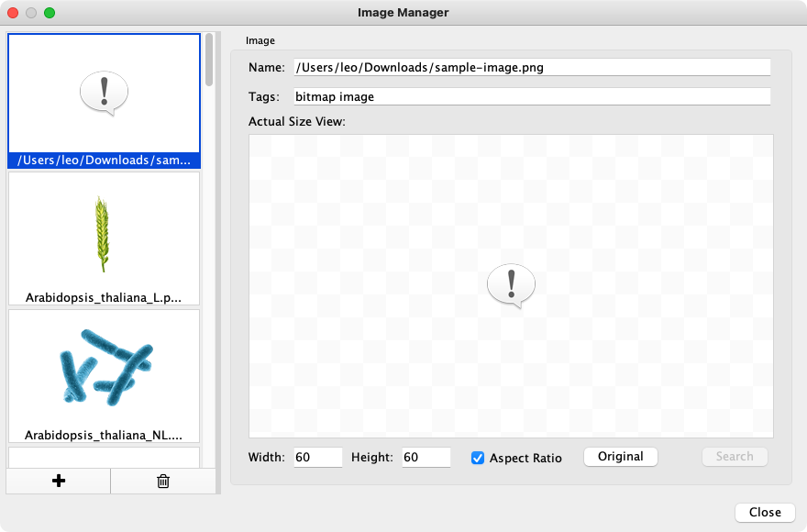Image resolution: width=807 pixels, height=532 pixels.
Task: Select the partially visible fourth thumbnail
Action: click(x=104, y=456)
